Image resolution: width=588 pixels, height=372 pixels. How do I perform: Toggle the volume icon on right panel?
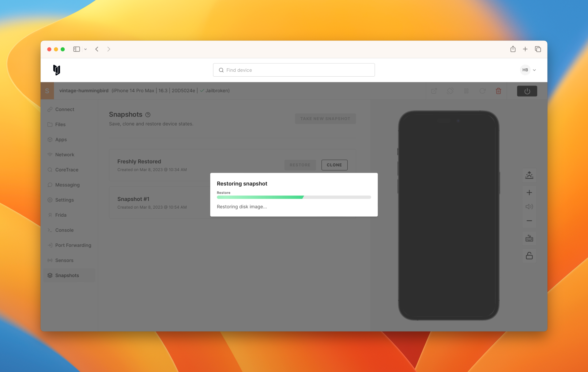tap(529, 206)
